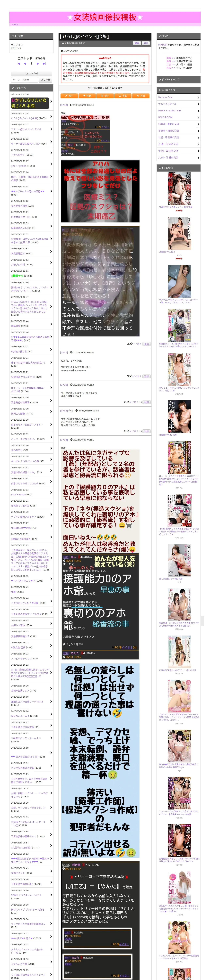Open Ikemen Cafe row chevron
This screenshot has height=980, width=210.
pyautogui.click(x=198, y=97)
